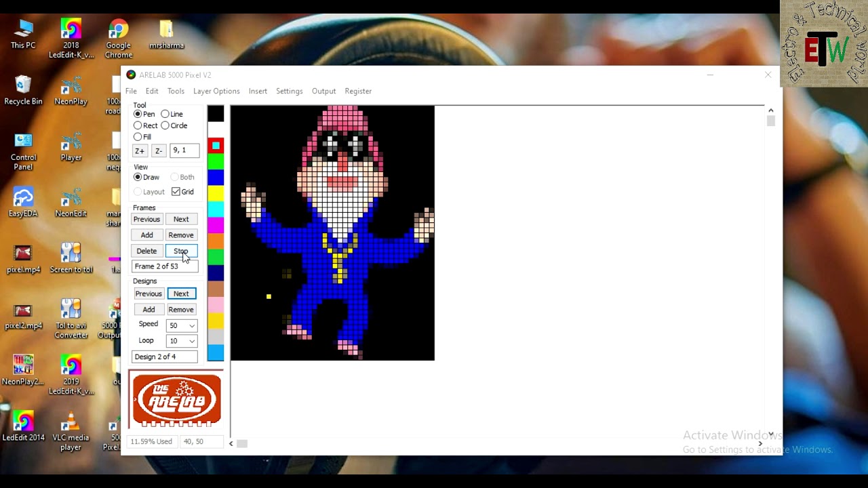
Task: Pick the red color swatch
Action: (216, 145)
